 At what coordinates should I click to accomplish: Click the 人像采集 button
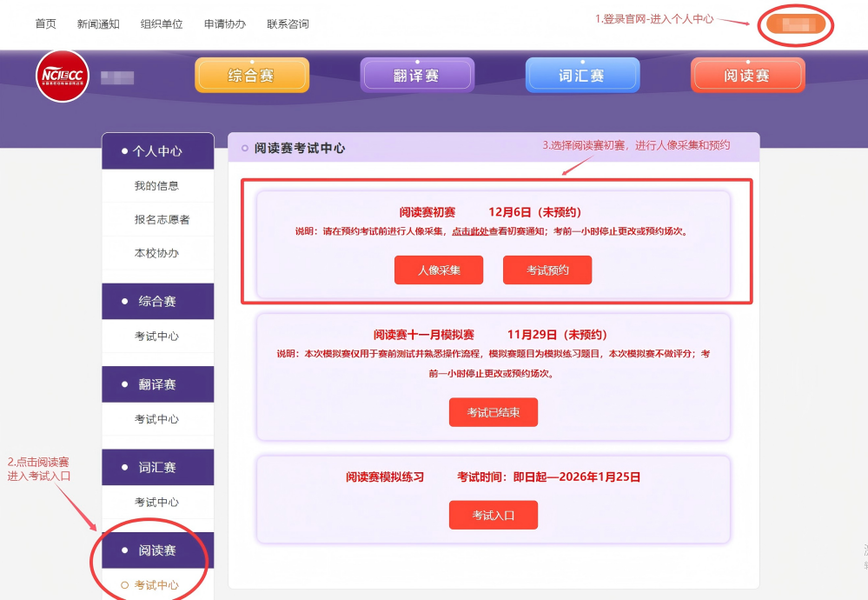(438, 270)
